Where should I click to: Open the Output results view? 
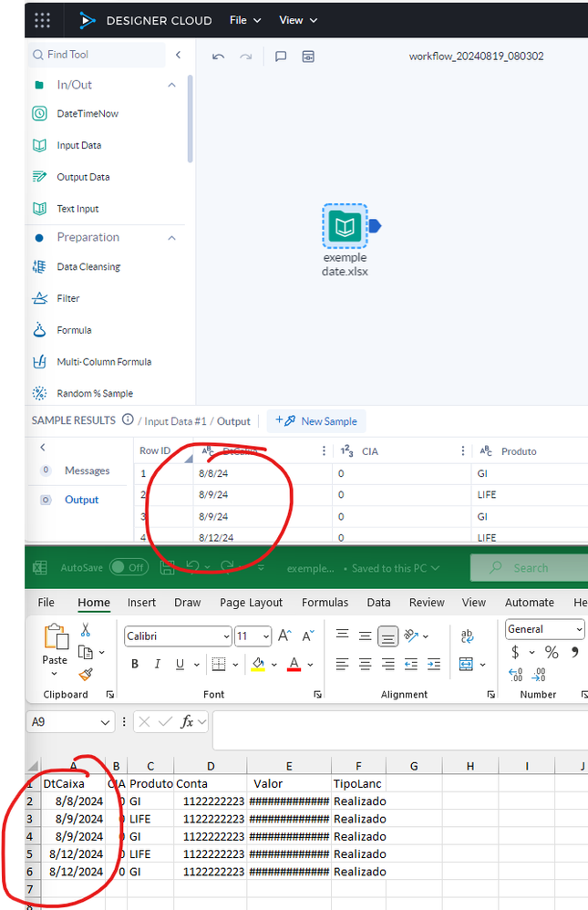tap(81, 499)
